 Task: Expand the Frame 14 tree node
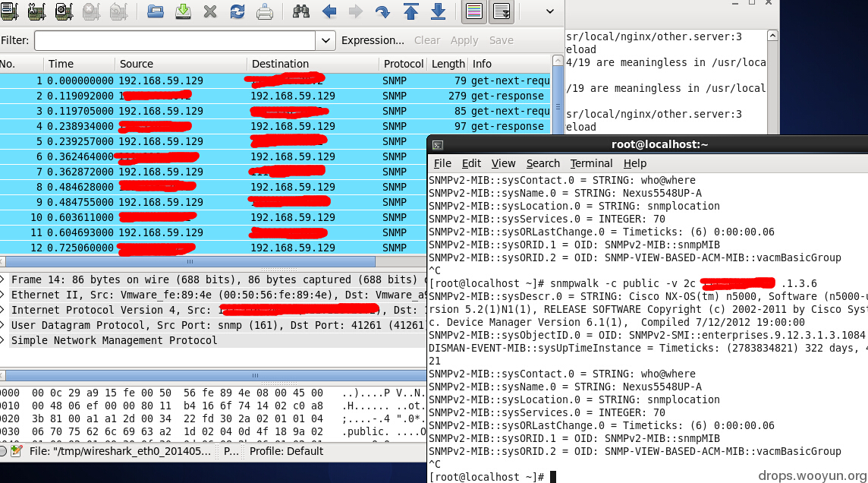tap(3, 279)
